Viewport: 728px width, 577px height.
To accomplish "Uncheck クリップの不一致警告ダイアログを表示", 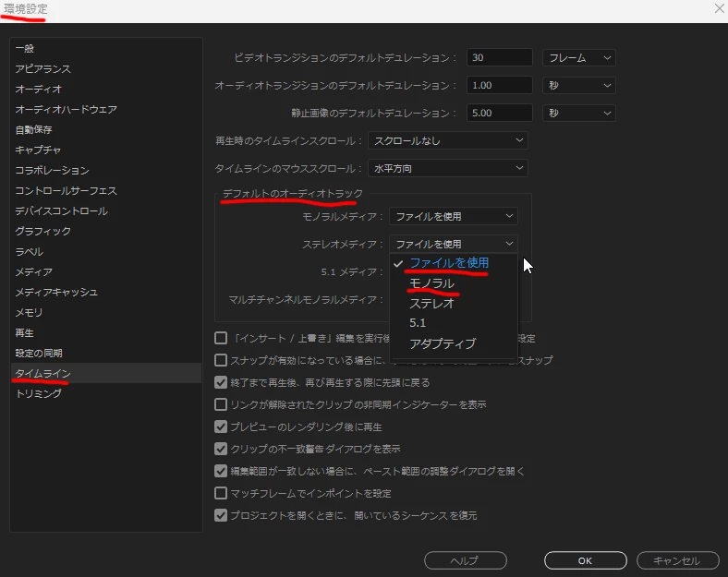I will point(221,449).
